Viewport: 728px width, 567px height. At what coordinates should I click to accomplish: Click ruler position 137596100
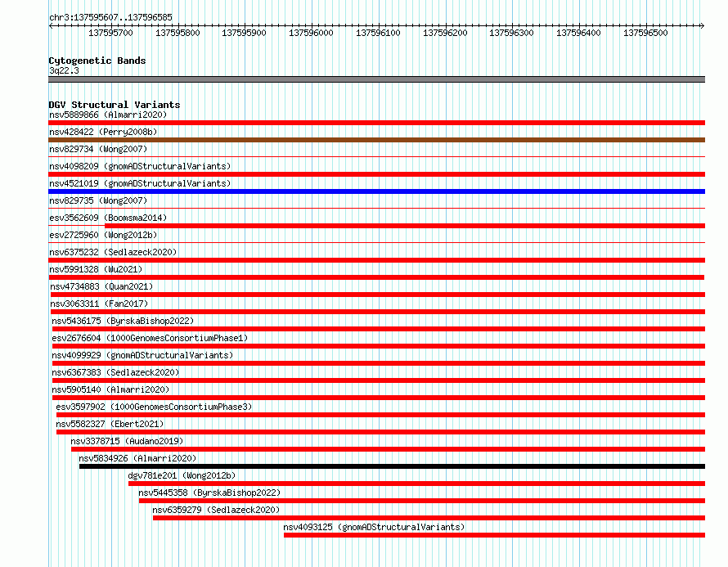pos(378,33)
